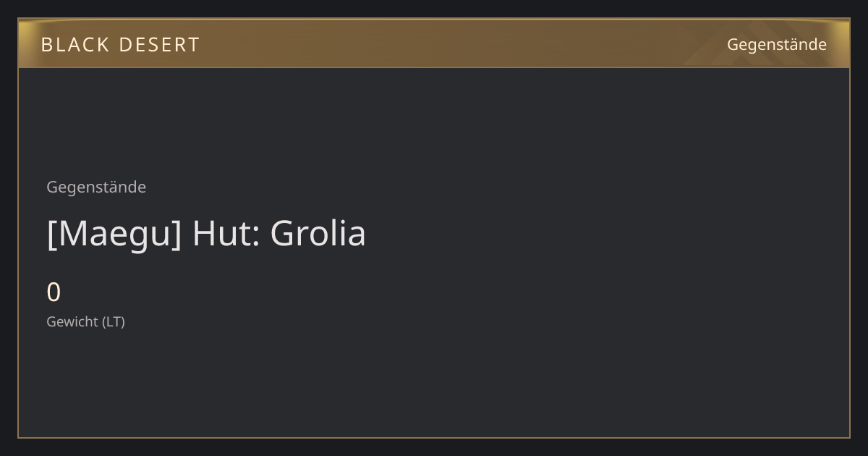Select the [Maegu] class tag in title

[114, 233]
